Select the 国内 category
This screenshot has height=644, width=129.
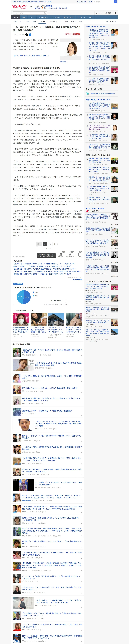[x=21, y=22]
